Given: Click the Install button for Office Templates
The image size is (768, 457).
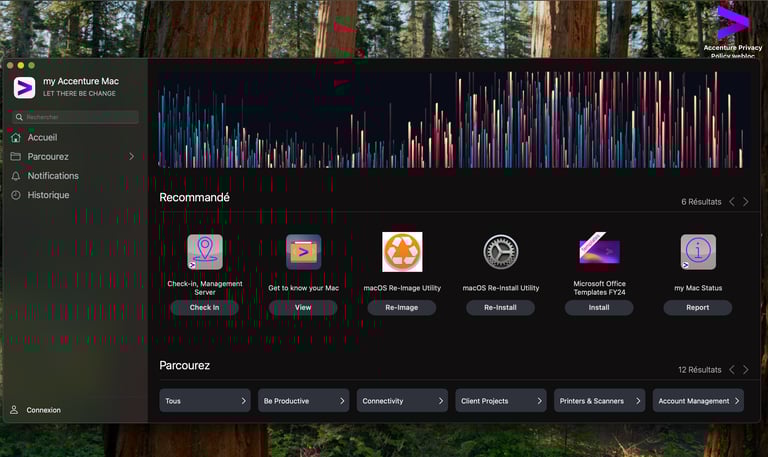Looking at the screenshot, I should click(599, 308).
